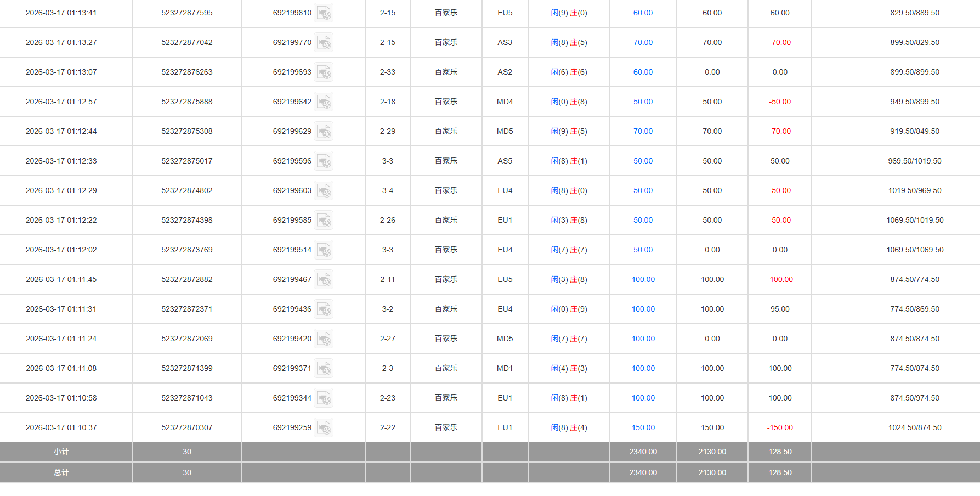View video replay of round 692199596
The width and height of the screenshot is (980, 496).
point(324,161)
